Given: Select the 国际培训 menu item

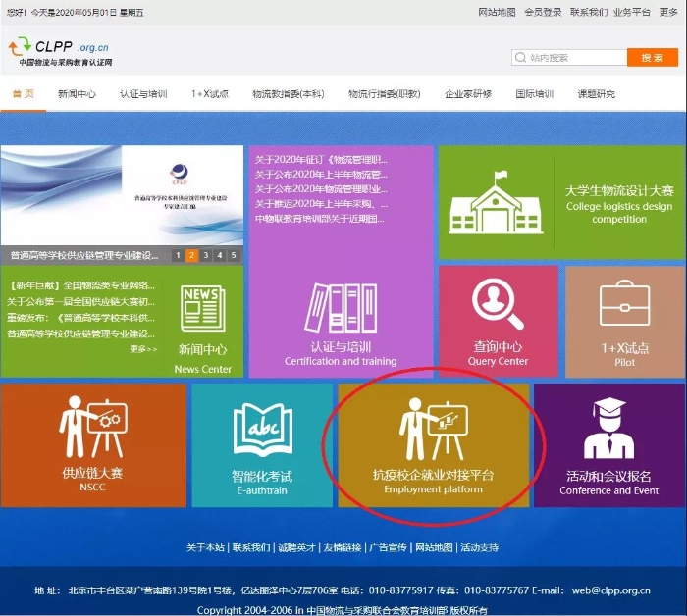Looking at the screenshot, I should (x=534, y=94).
